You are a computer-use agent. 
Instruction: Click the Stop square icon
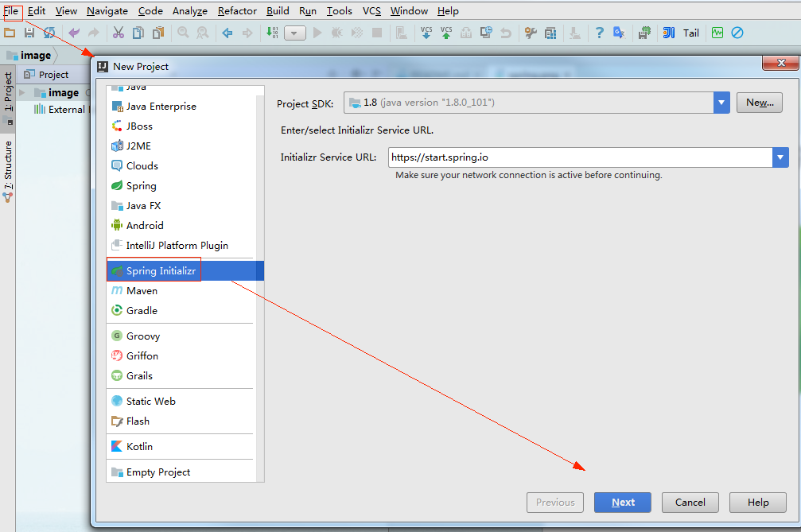[x=377, y=33]
